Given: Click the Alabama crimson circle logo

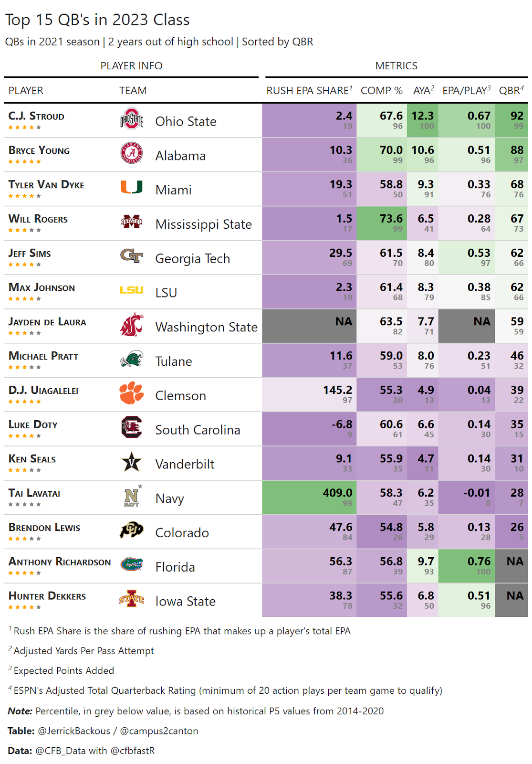Looking at the screenshot, I should (132, 153).
